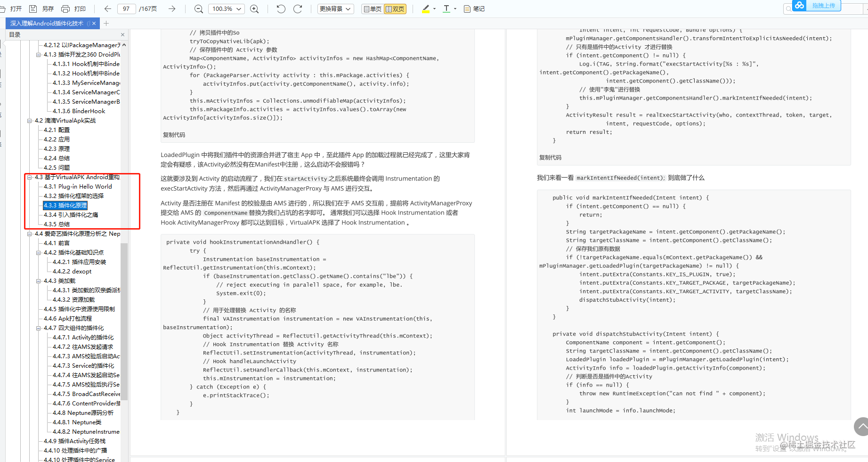Open outline item 4.3.2 插件化框架的选择
The width and height of the screenshot is (868, 462).
pos(73,196)
